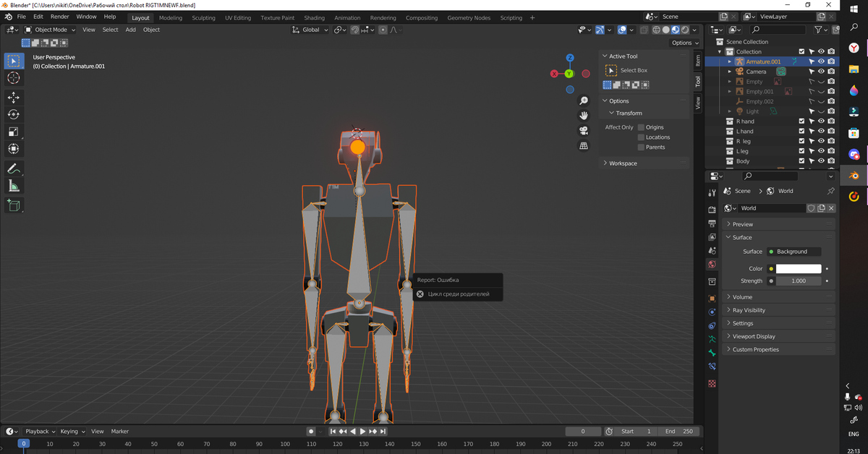Select the Annotate tool
This screenshot has width=868, height=454.
[13, 168]
